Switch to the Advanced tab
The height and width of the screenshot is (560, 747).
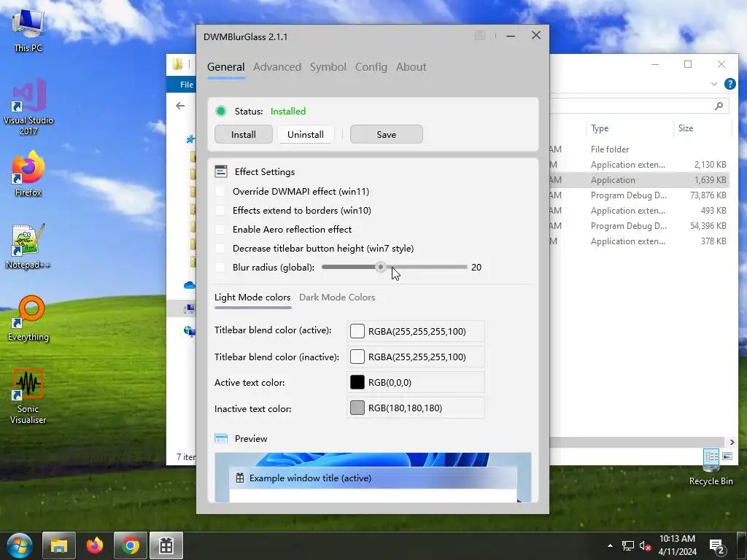(x=277, y=67)
